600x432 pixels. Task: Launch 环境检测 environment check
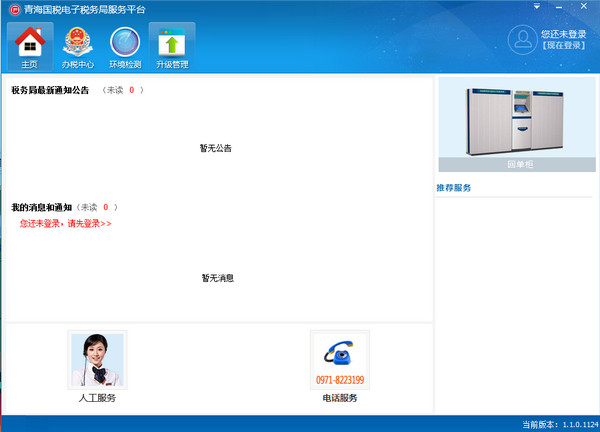point(125,44)
